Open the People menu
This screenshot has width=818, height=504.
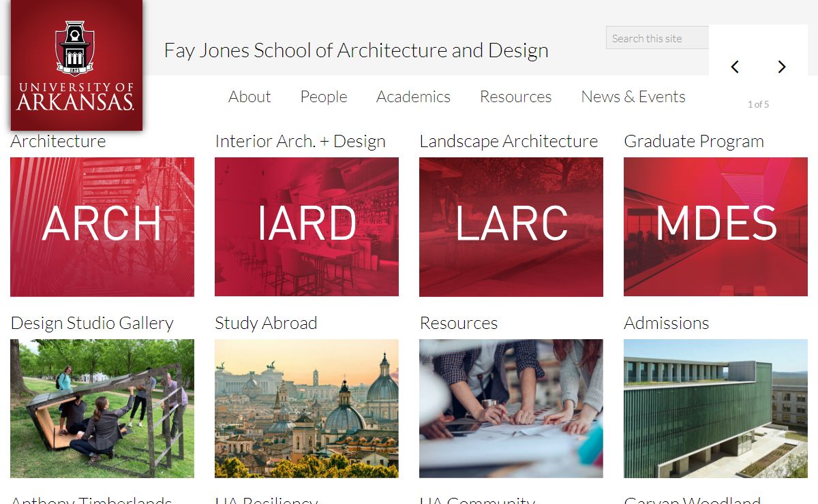coord(324,97)
